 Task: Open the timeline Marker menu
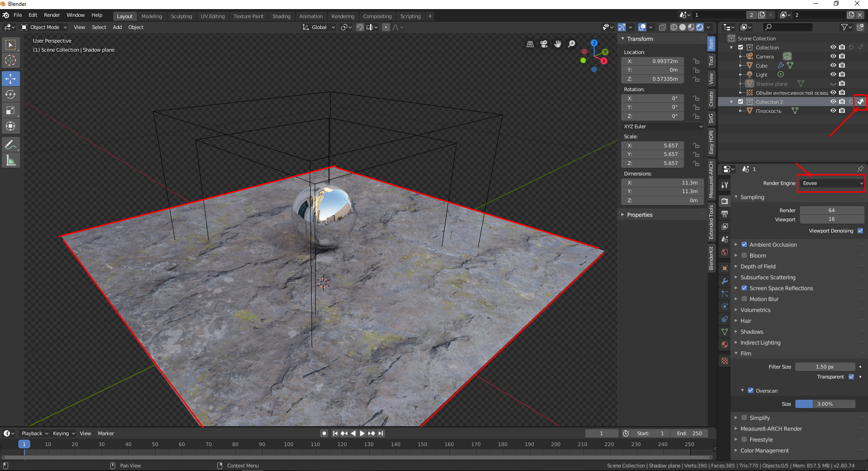click(106, 433)
